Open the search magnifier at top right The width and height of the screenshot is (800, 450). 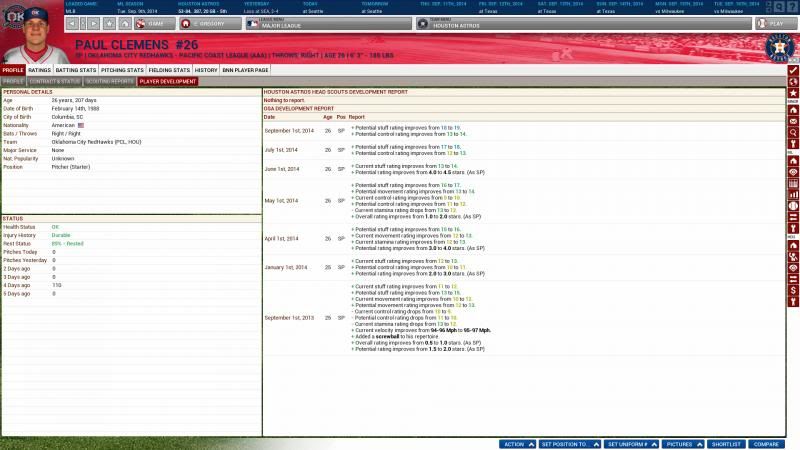click(779, 7)
